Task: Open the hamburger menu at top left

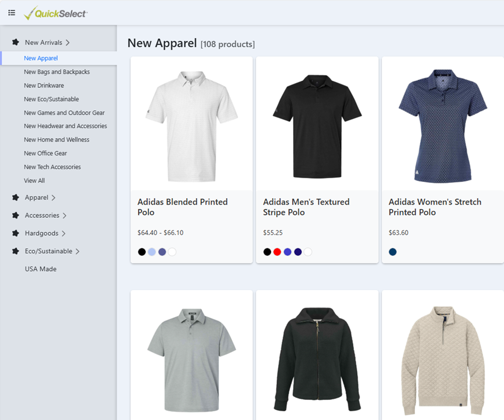Action: tap(12, 12)
